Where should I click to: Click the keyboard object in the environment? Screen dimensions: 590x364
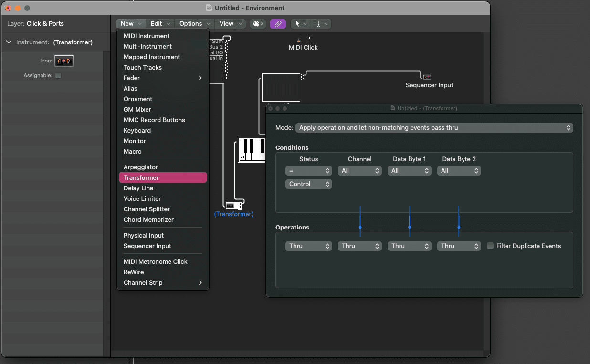click(252, 150)
